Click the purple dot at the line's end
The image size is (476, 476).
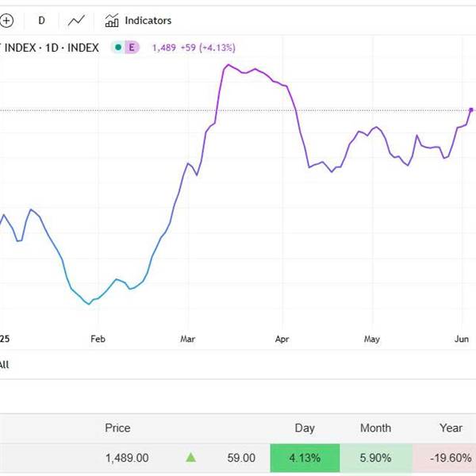point(471,109)
